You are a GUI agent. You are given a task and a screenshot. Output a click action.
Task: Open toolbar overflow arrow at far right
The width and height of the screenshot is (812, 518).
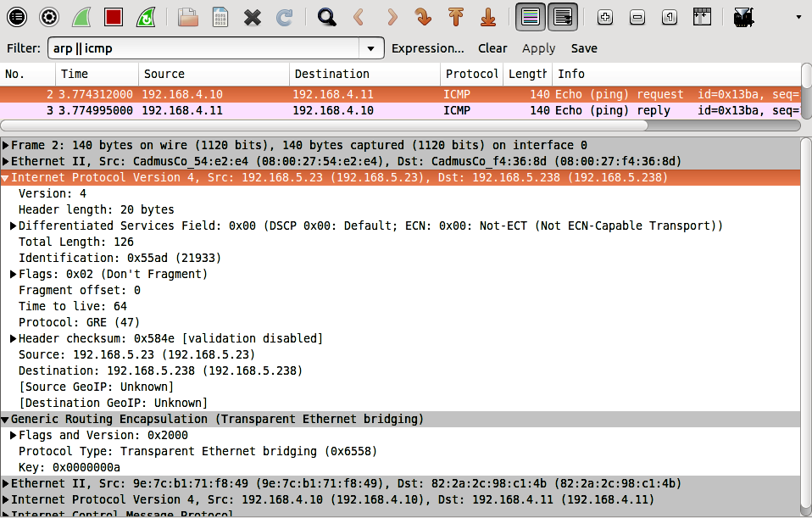click(x=798, y=17)
